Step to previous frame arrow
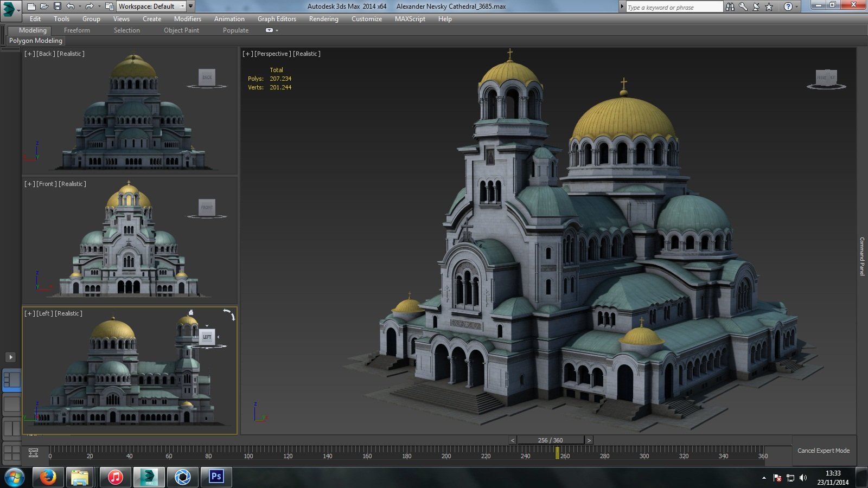The image size is (868, 488). (513, 440)
